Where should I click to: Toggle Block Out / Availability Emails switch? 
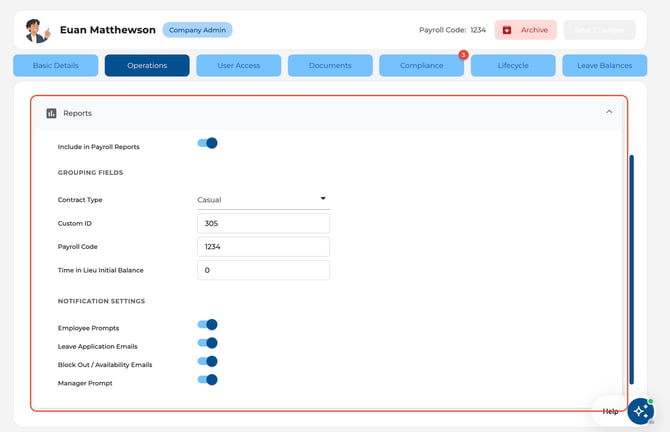click(208, 361)
